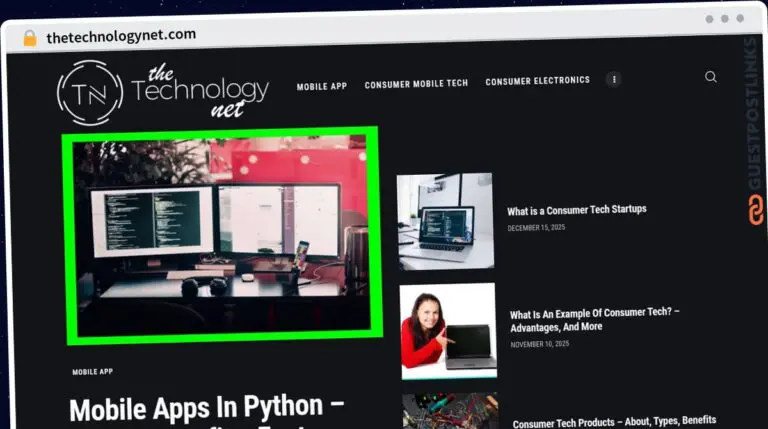Open Mobile Apps In Python headline
768x429 pixels.
pos(207,410)
